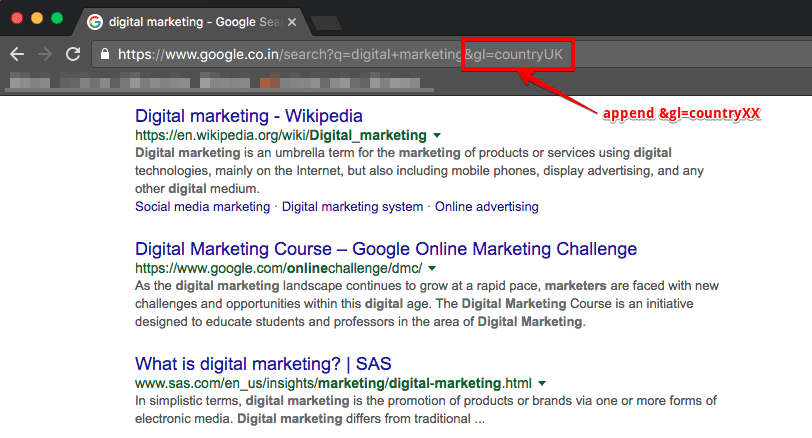
Task: Open What is digital marketing SAS result
Action: click(264, 363)
